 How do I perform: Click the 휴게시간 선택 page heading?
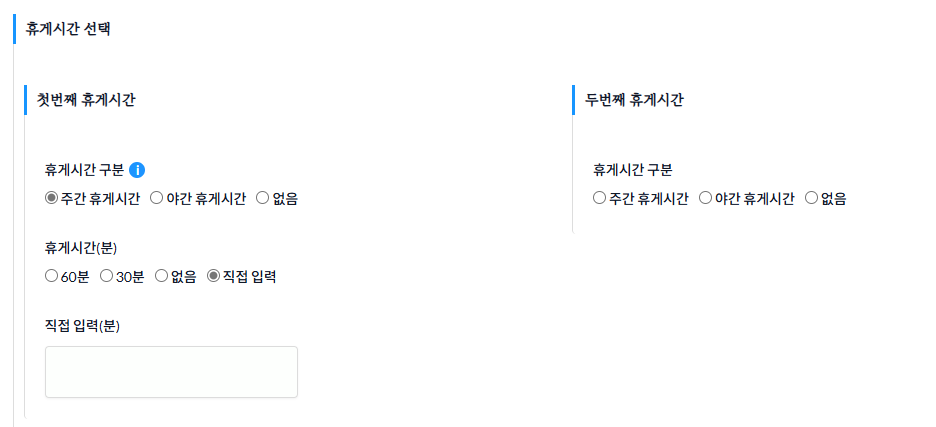pyautogui.click(x=68, y=28)
